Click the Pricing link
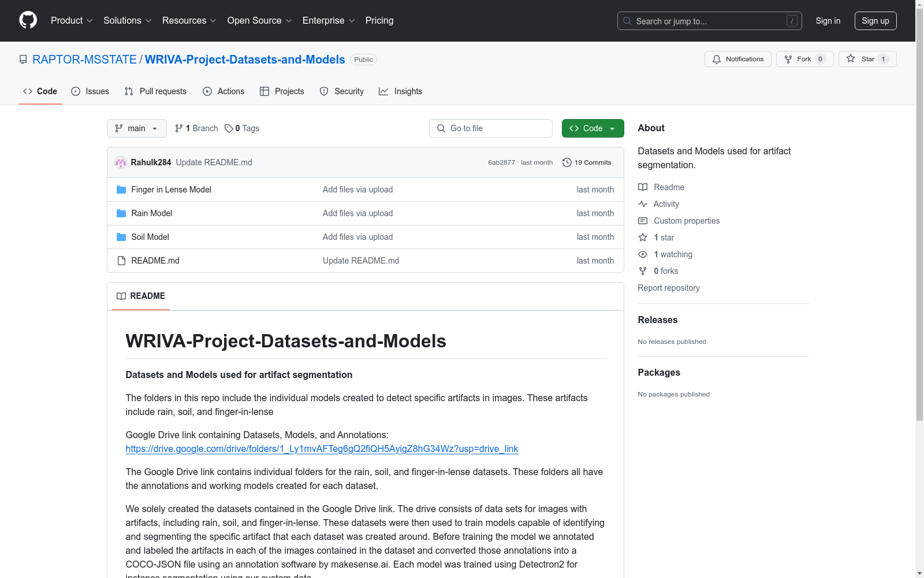Screen dimensions: 924x578 379,21
